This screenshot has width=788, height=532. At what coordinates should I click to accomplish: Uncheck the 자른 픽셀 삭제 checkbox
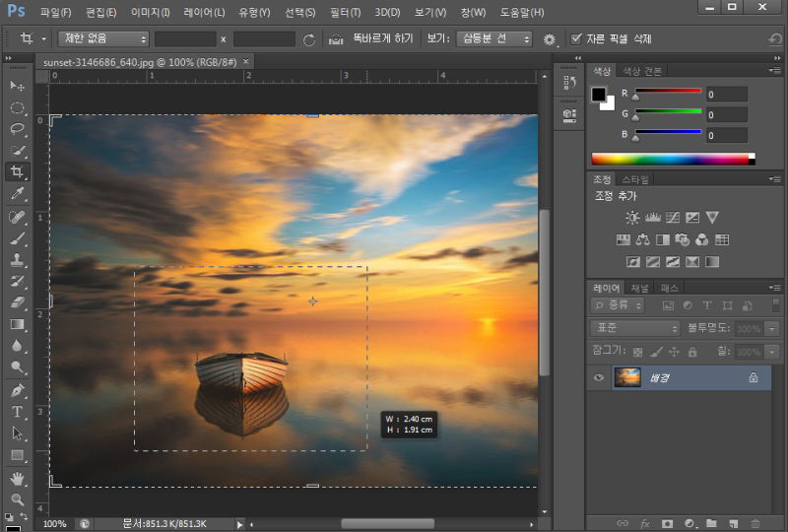coord(577,39)
